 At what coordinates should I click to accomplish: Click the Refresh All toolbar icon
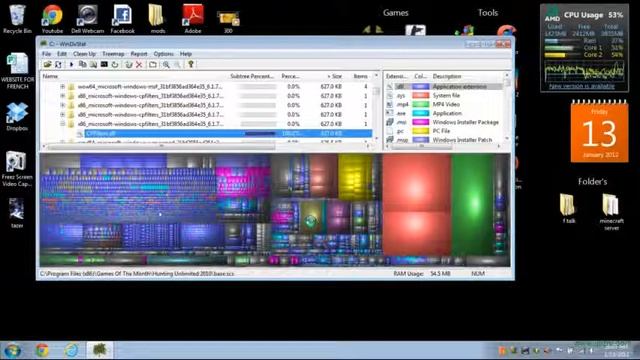coord(58,64)
